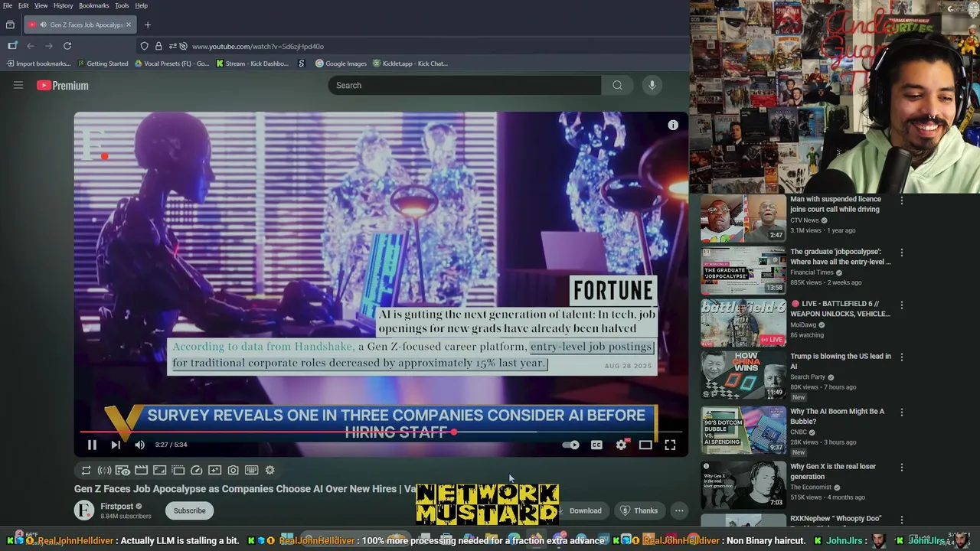Open the Bookmarks menu
This screenshot has height=551, width=980.
pyautogui.click(x=94, y=5)
